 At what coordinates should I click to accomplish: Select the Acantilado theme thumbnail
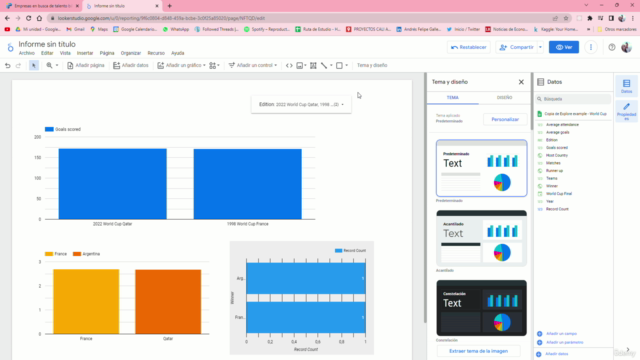point(481,238)
